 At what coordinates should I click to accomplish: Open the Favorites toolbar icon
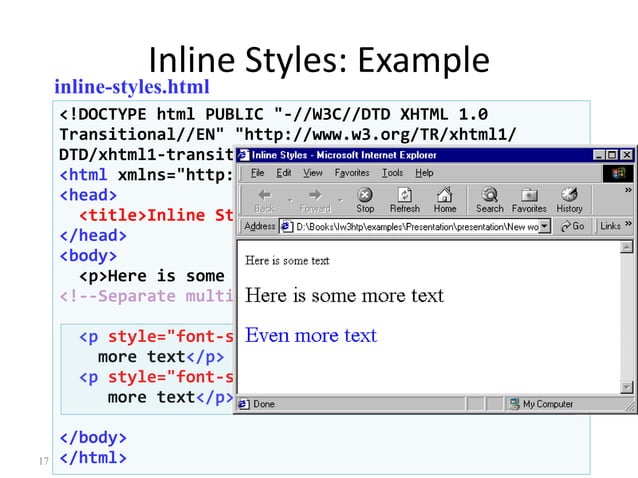tap(529, 198)
